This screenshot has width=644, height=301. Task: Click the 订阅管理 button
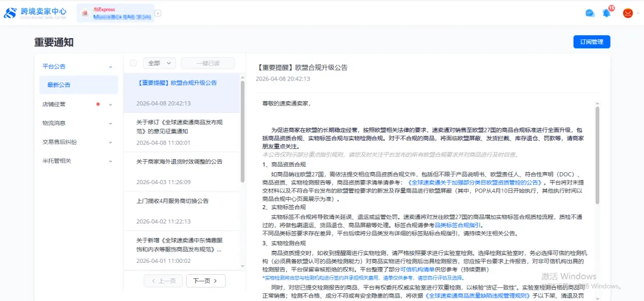(591, 42)
